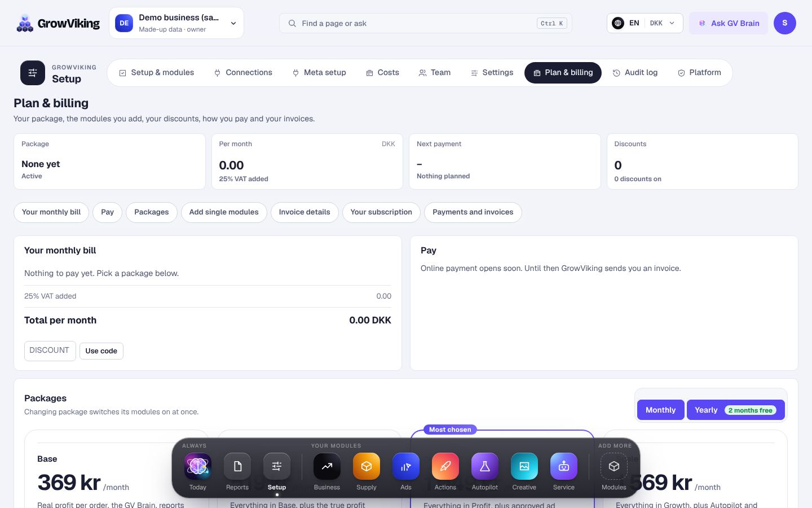Open the Today brain icon in dock
This screenshot has width=812, height=508.
click(x=198, y=466)
